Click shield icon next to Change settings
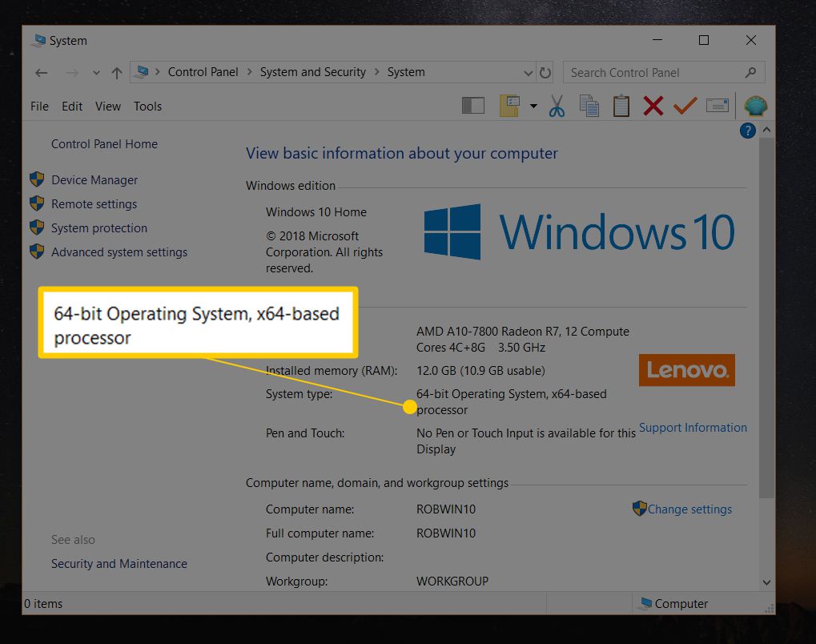This screenshot has height=644, width=816. (x=640, y=508)
